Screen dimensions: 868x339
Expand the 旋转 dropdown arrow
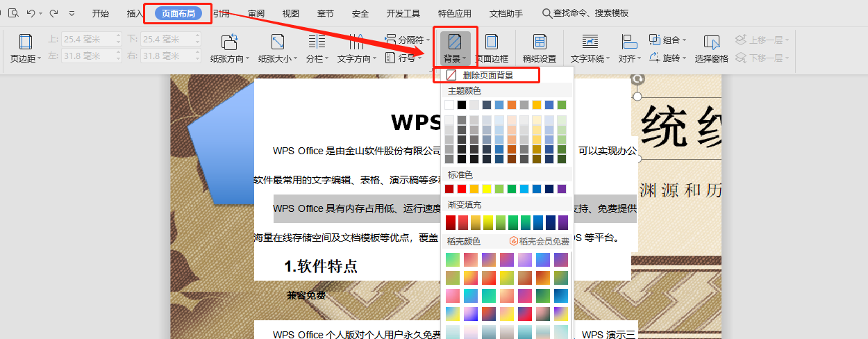tap(684, 58)
